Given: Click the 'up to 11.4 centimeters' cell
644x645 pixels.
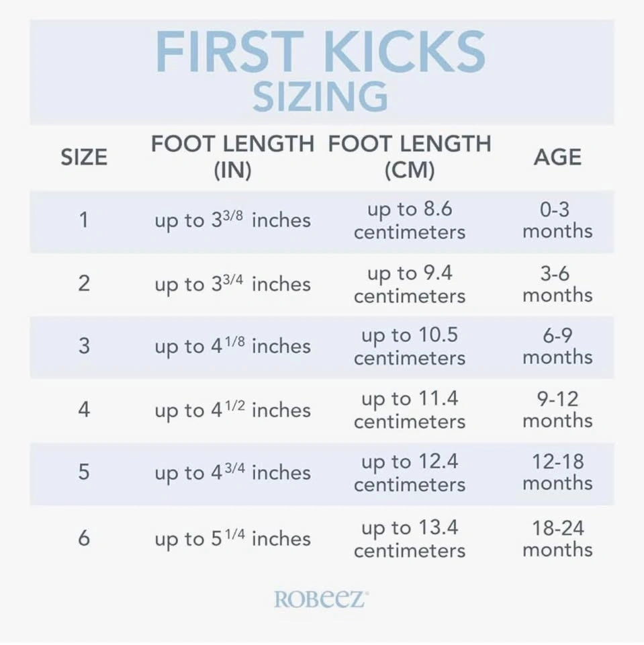Looking at the screenshot, I should 410,410.
